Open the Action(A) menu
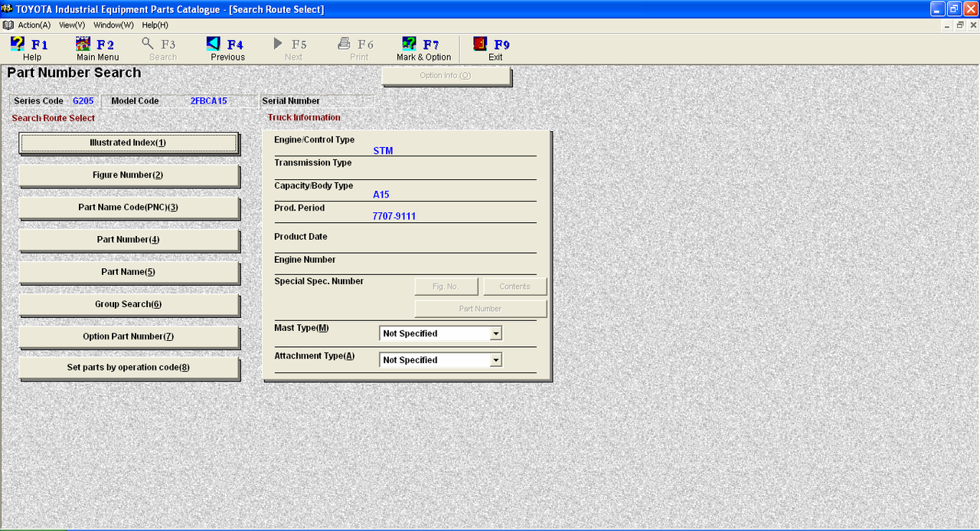 pos(34,25)
